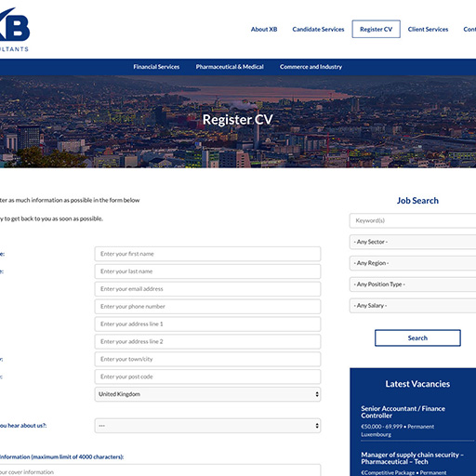Click the Search button
Screen dimensions: 476x476
coord(417,337)
